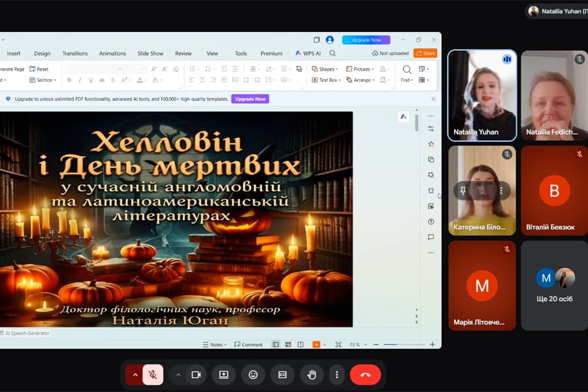
Task: Mute Катерина from her tile overlay
Action: pos(482,191)
